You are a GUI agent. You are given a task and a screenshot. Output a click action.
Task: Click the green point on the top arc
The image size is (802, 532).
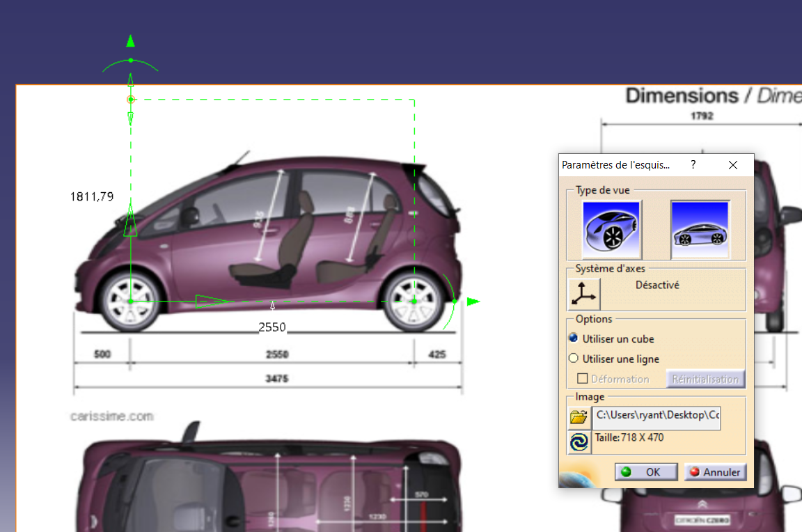130,61
